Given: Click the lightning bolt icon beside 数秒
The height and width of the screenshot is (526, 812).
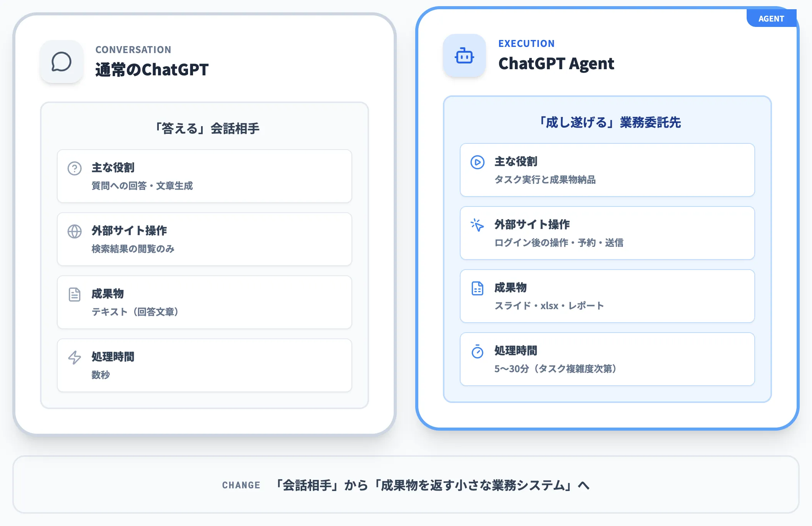Looking at the screenshot, I should (75, 358).
